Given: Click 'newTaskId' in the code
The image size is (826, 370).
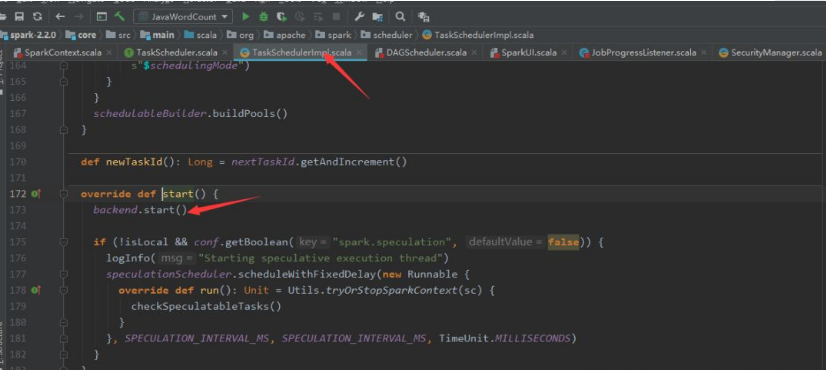Looking at the screenshot, I should pos(134,162).
